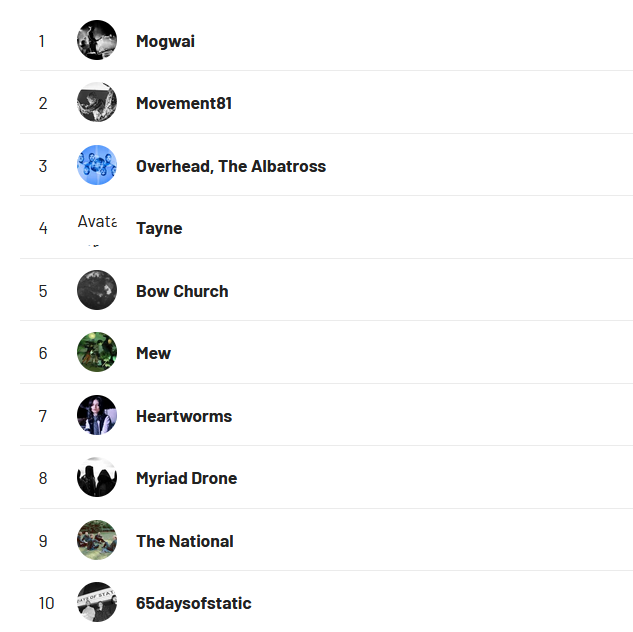Select The National band photo avatar

(97, 540)
